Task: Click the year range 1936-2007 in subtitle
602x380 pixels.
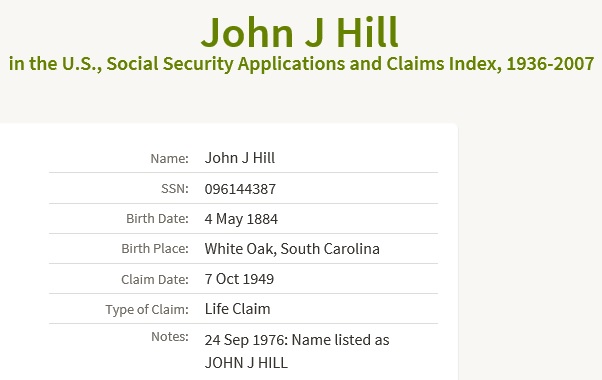Action: [550, 64]
